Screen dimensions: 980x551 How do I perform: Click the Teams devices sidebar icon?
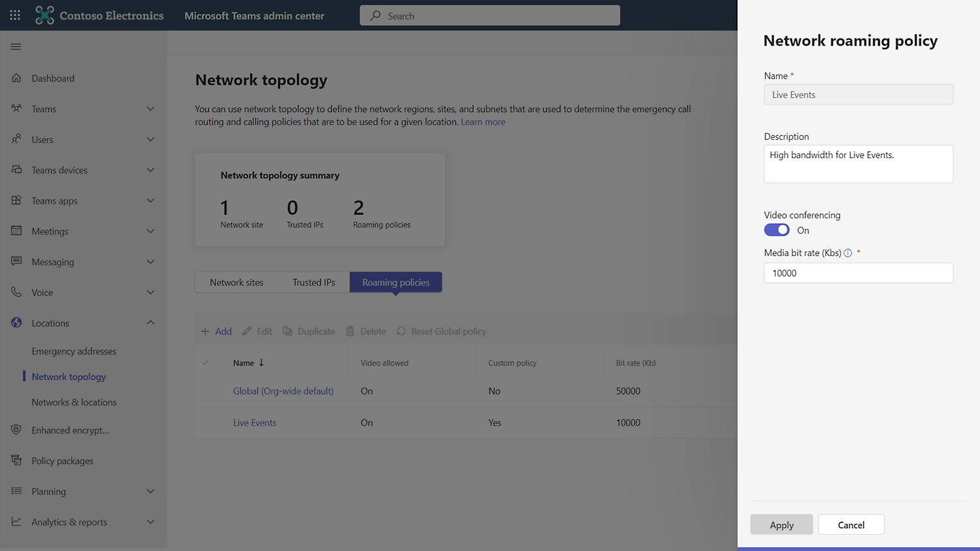coord(16,170)
